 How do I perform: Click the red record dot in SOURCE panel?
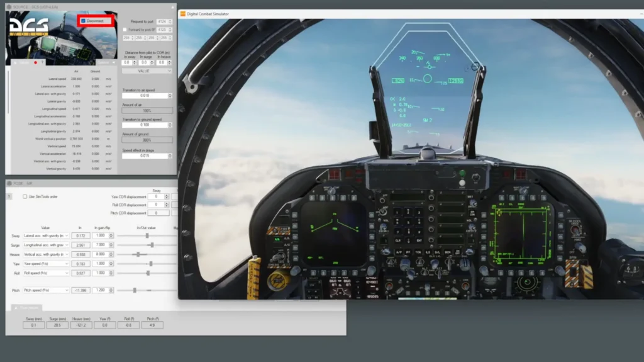pyautogui.click(x=35, y=62)
